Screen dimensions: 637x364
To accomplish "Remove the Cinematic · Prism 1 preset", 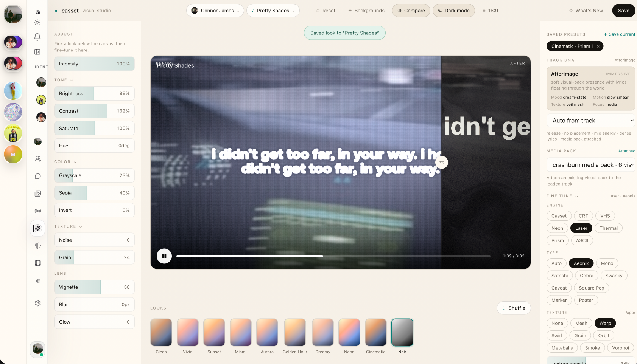I will tap(598, 46).
